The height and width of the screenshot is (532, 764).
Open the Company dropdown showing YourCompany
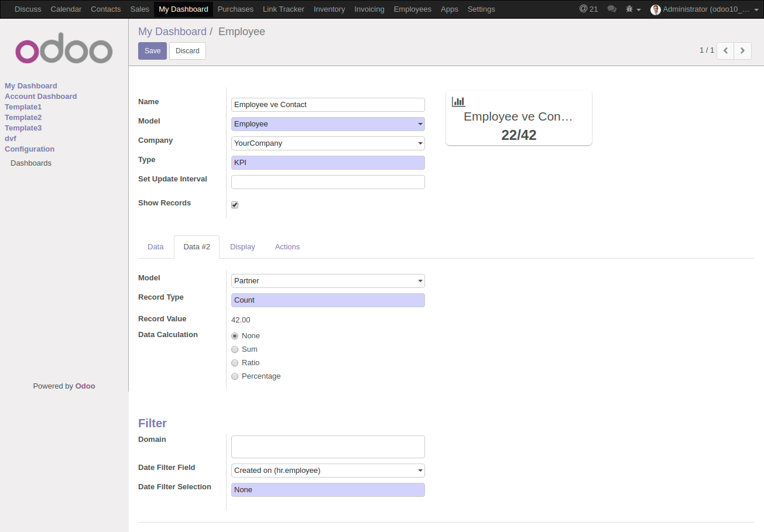pyautogui.click(x=328, y=143)
